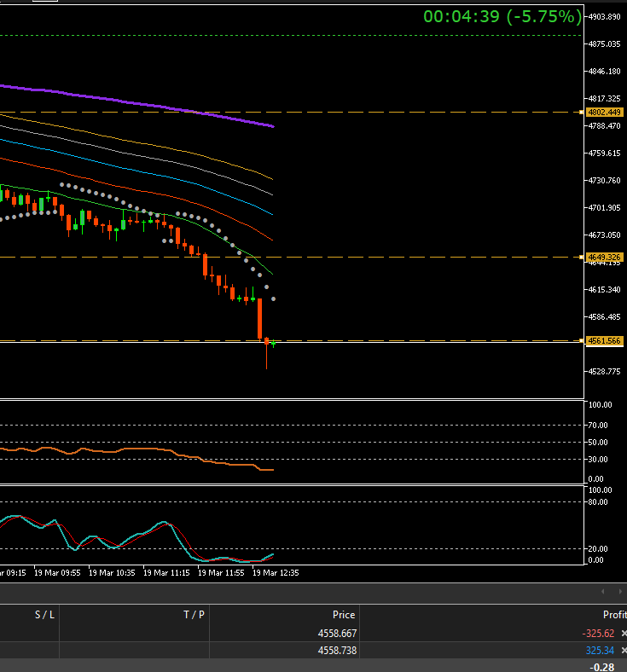
Task: Click the Profit column header
Action: 612,614
